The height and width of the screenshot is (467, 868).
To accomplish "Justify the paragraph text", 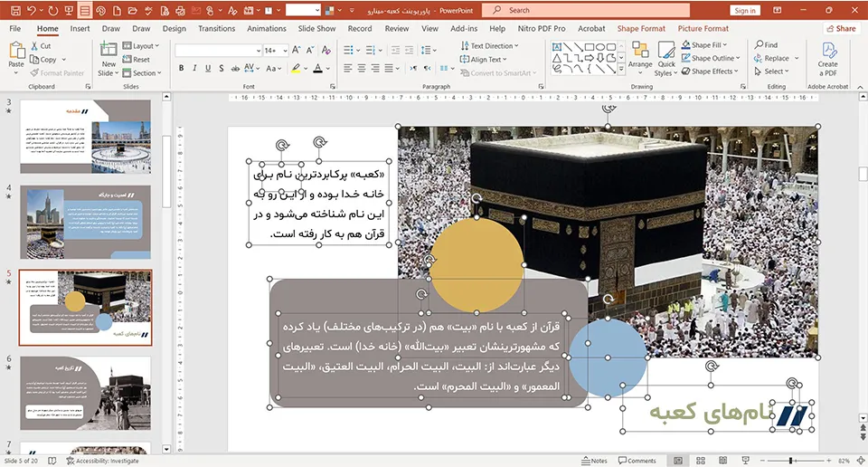I will (x=389, y=68).
